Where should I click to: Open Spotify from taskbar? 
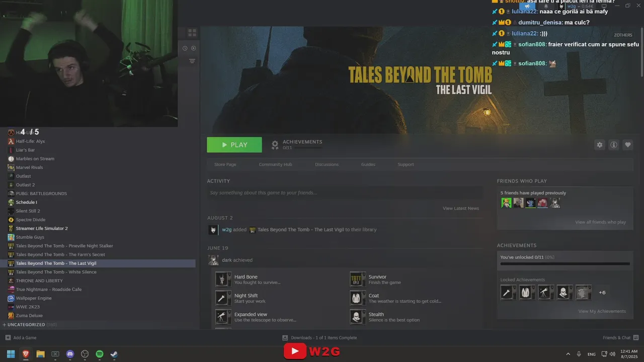(x=100, y=354)
